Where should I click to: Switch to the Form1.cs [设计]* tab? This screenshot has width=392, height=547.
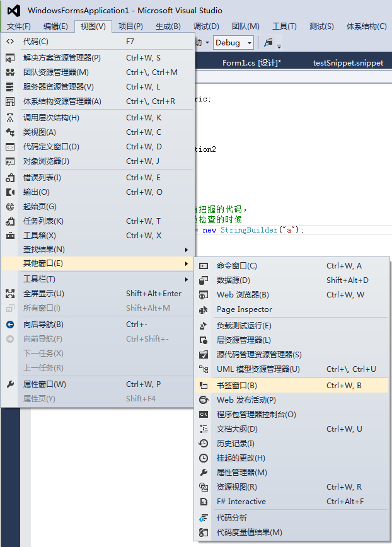tap(251, 63)
